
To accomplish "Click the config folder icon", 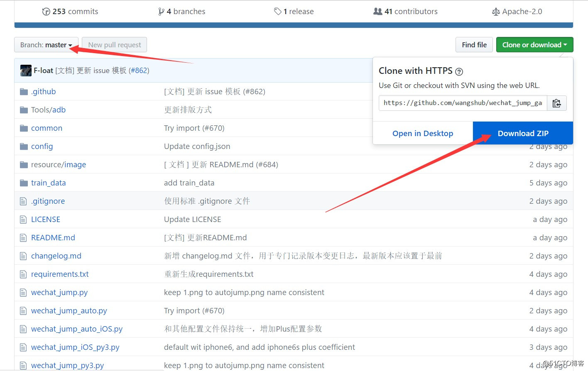I will click(x=24, y=146).
